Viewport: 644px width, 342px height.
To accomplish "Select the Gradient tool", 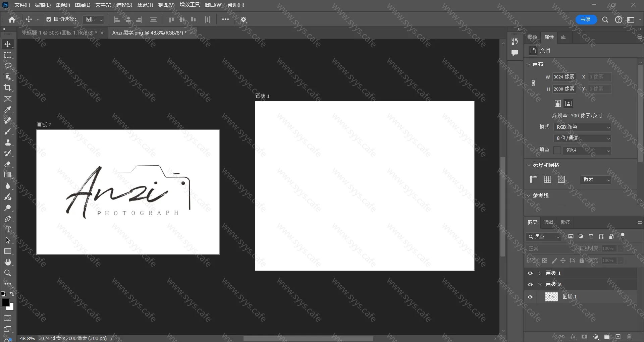I will click(x=8, y=175).
